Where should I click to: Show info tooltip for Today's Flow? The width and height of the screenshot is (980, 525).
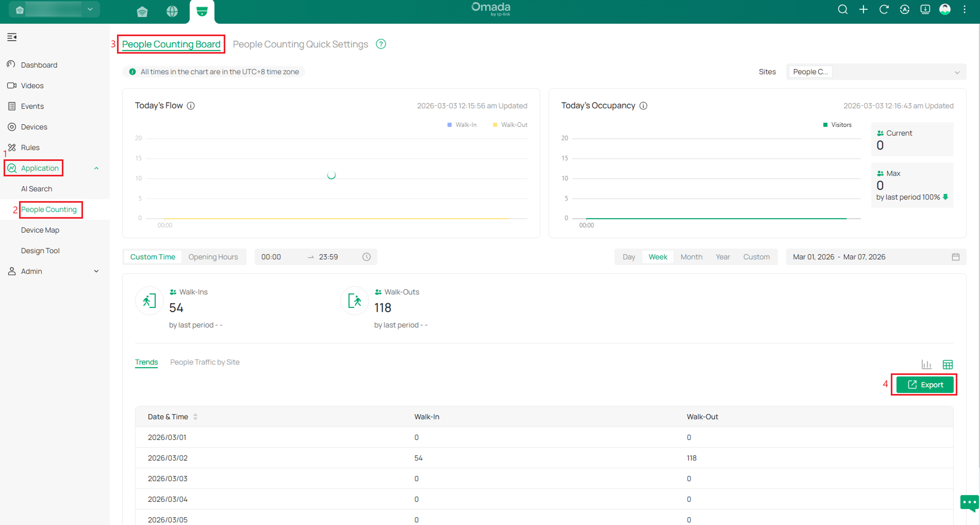[191, 106]
